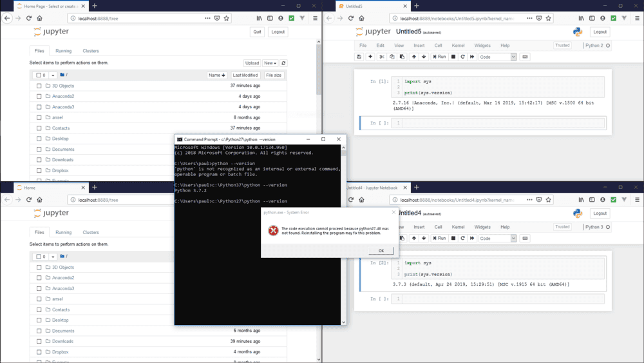Select the 3D Objects checkbox in localhost:8888 window
The width and height of the screenshot is (644, 363).
pos(39,86)
